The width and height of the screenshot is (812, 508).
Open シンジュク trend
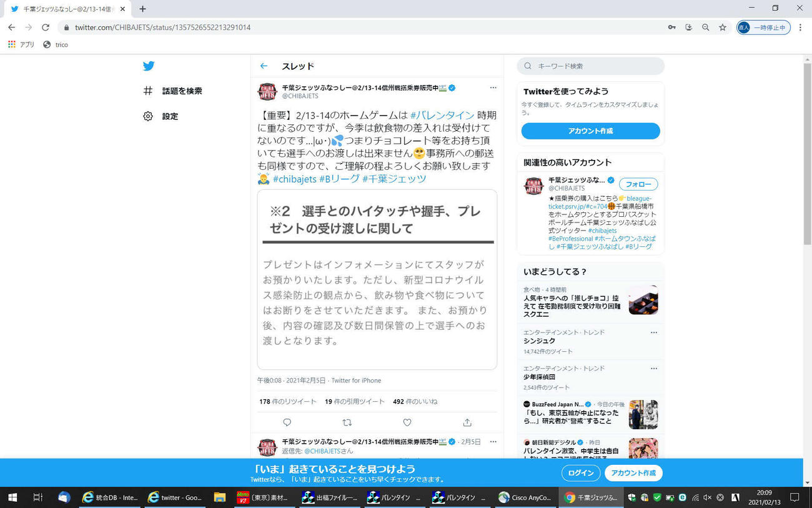click(590, 342)
